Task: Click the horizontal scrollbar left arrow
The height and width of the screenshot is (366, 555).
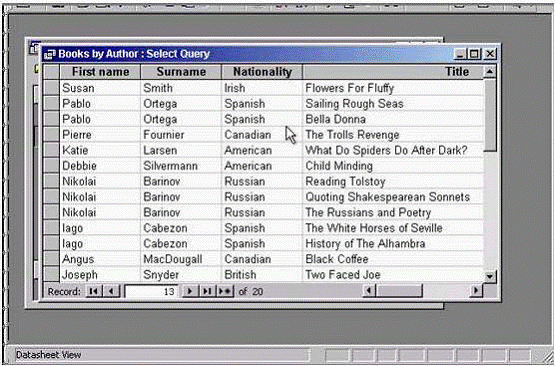Action: click(369, 291)
